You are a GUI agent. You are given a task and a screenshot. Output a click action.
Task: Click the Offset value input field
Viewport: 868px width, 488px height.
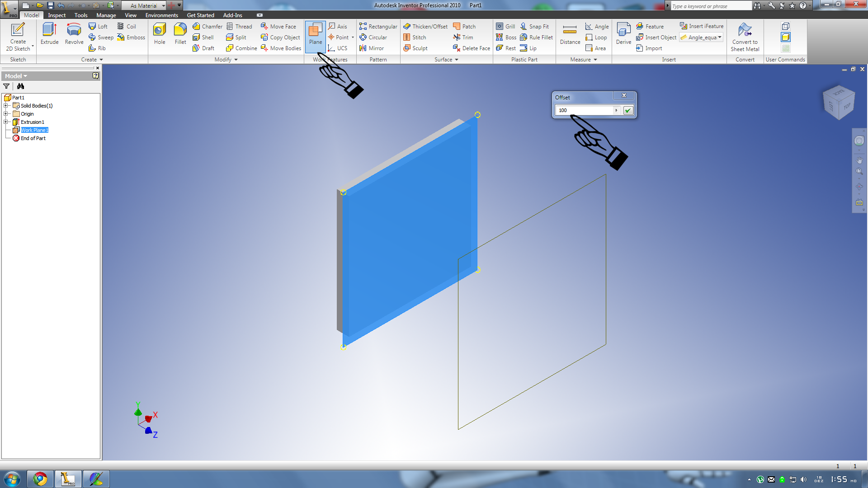click(583, 110)
